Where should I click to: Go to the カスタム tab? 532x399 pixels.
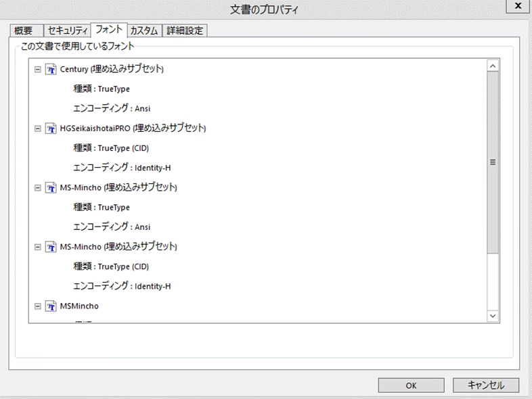pos(145,31)
